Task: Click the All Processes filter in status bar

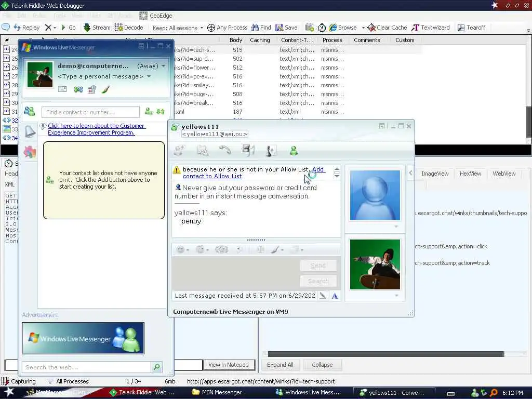Action: [68, 381]
